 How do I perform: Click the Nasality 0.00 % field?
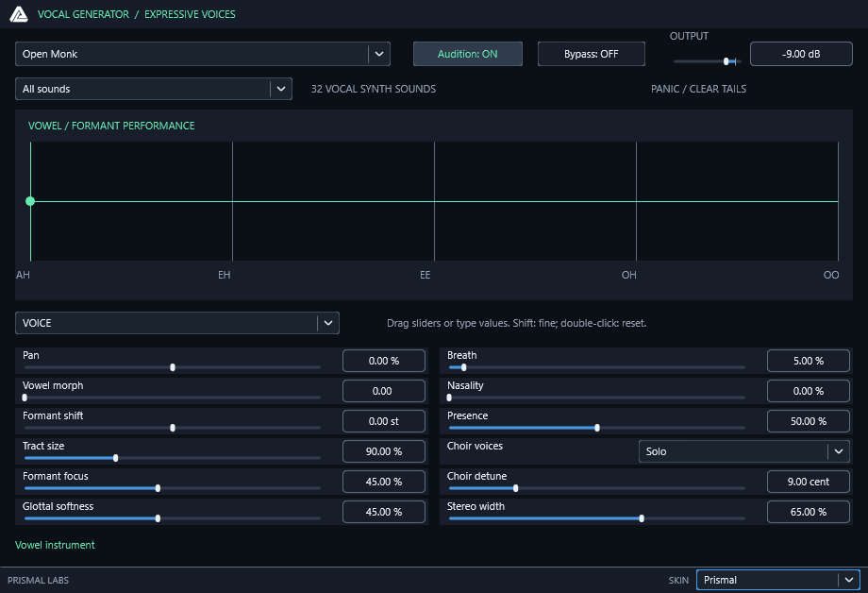click(x=809, y=391)
